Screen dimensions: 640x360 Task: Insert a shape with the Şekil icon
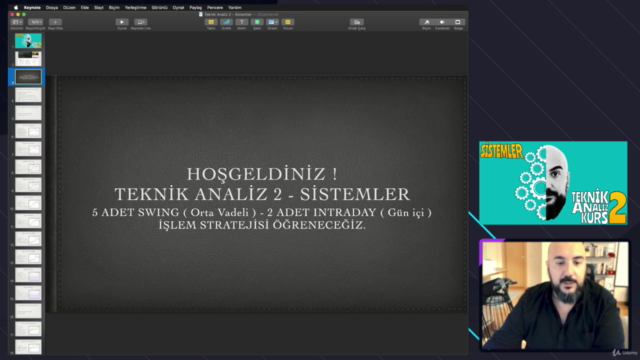point(257,22)
